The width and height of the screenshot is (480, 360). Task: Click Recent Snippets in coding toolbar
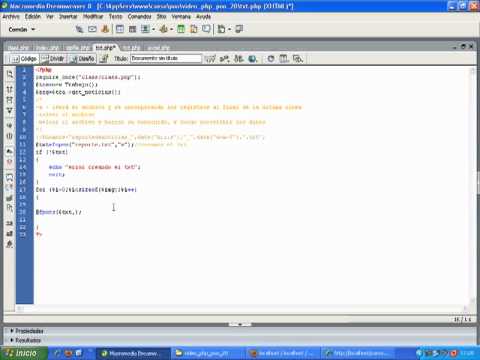pos(10,209)
